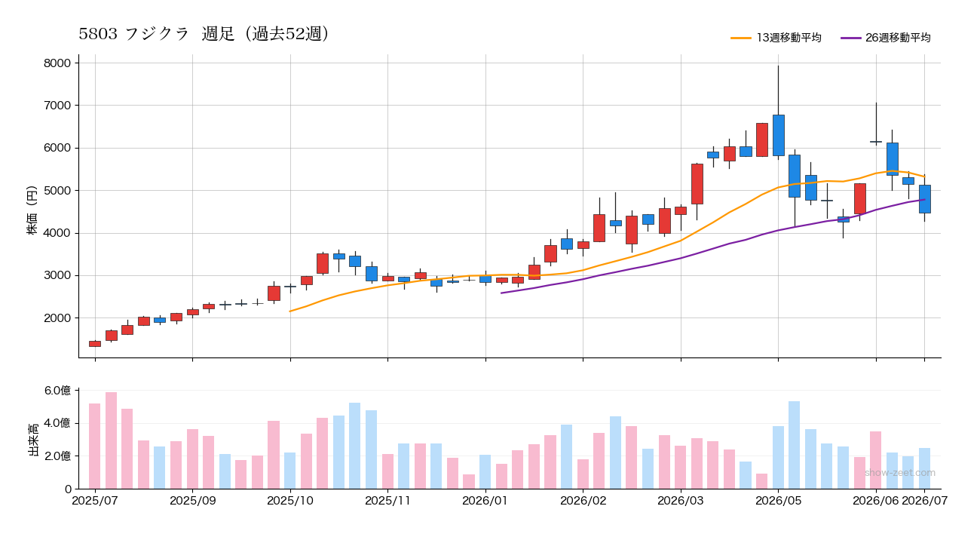The height and width of the screenshot is (543, 980).
Task: Select the "26週移動平均" legend label
Action: [898, 38]
